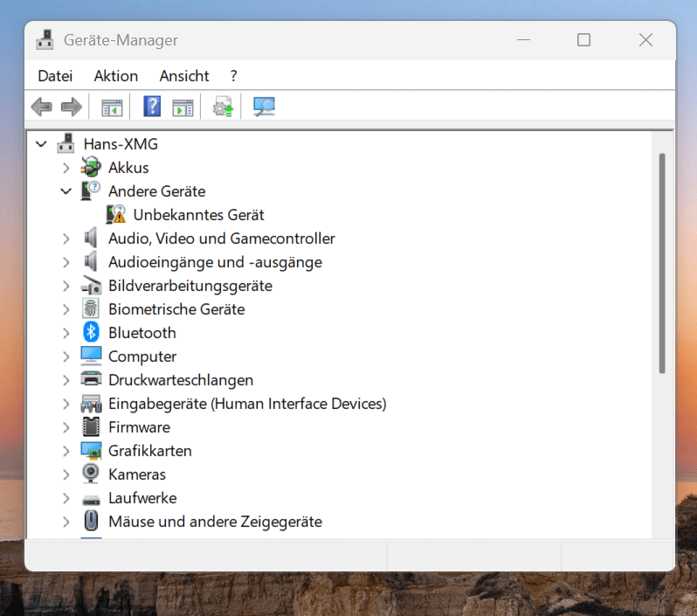The height and width of the screenshot is (616, 697).
Task: Open the Datei menu
Action: (x=55, y=76)
